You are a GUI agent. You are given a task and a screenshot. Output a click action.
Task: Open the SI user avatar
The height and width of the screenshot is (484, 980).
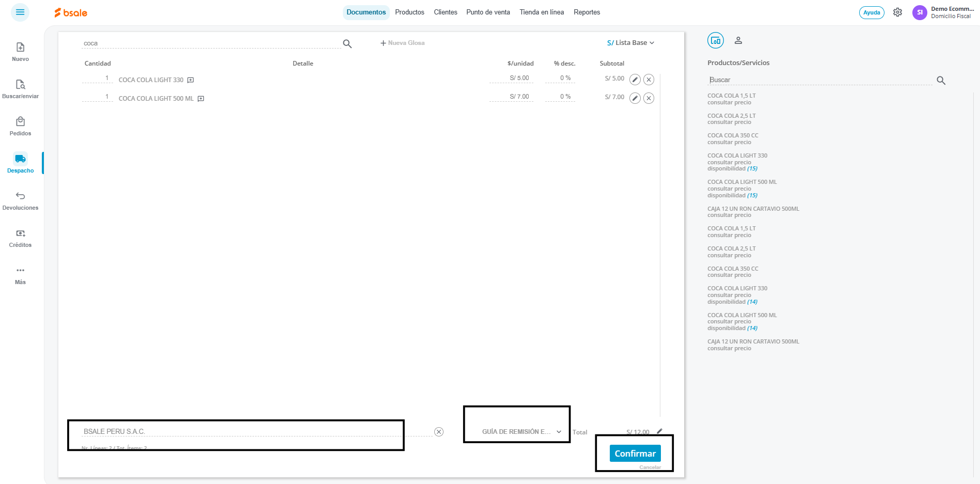pyautogui.click(x=920, y=12)
